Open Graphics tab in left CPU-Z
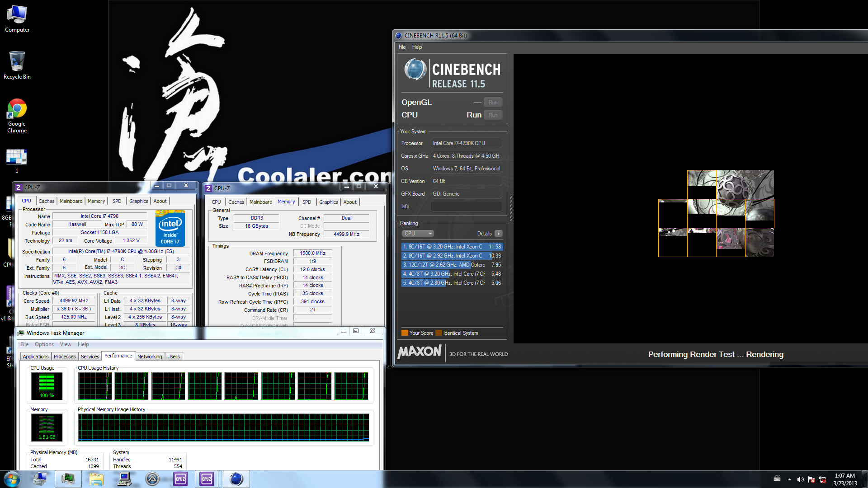The width and height of the screenshot is (868, 488). [x=138, y=201]
